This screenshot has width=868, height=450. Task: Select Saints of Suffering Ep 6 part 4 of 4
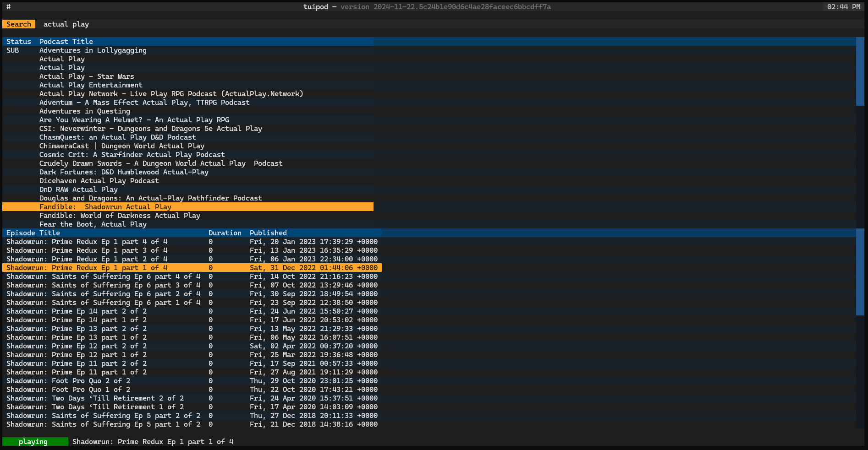pos(192,277)
